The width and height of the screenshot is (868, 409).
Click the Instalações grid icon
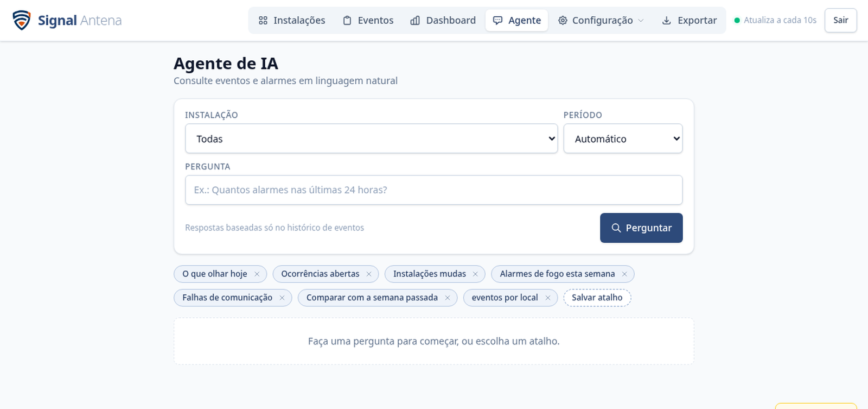(x=263, y=21)
